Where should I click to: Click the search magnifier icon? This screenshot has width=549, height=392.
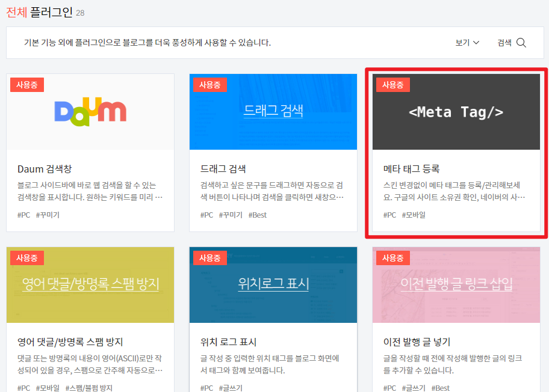tap(521, 43)
